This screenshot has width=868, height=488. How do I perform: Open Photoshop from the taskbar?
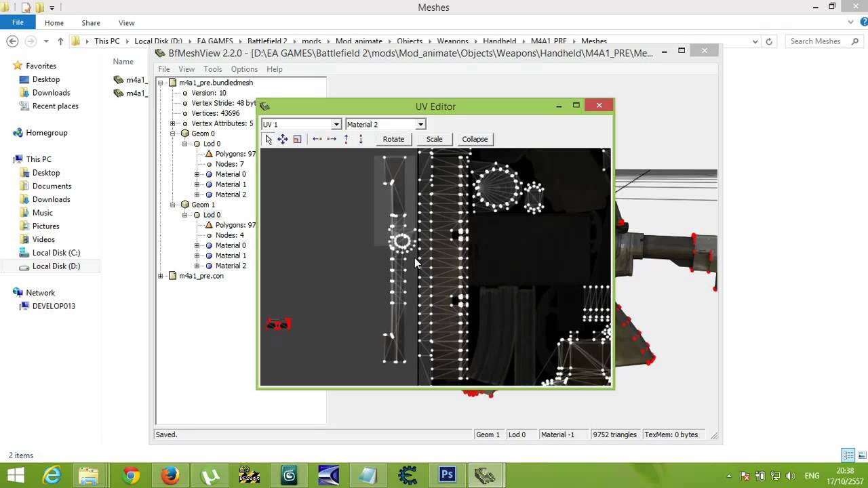(447, 476)
